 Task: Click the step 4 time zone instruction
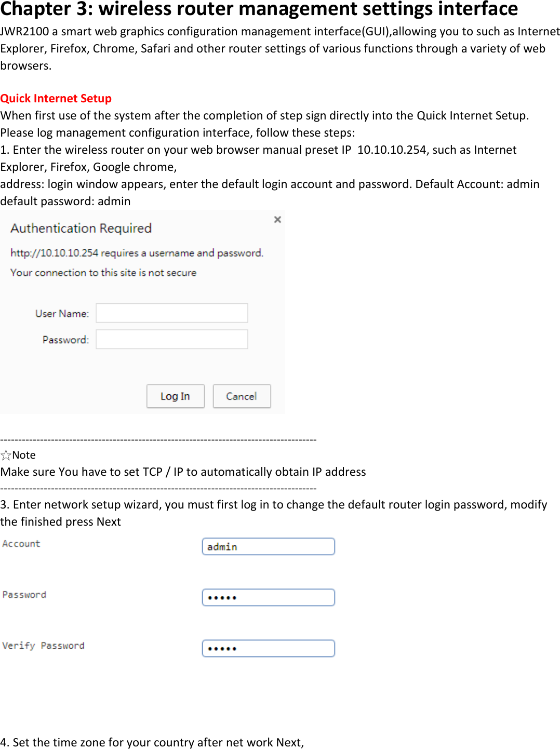coord(152,742)
